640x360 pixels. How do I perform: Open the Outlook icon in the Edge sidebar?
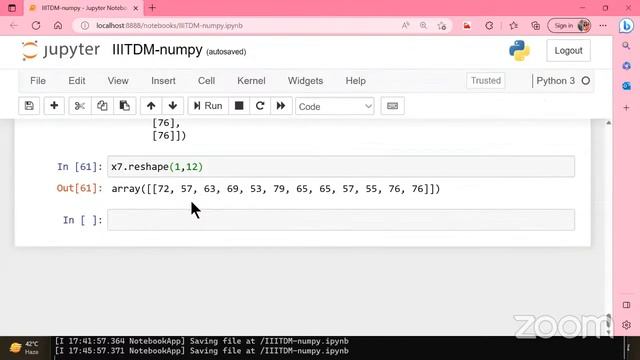[627, 86]
